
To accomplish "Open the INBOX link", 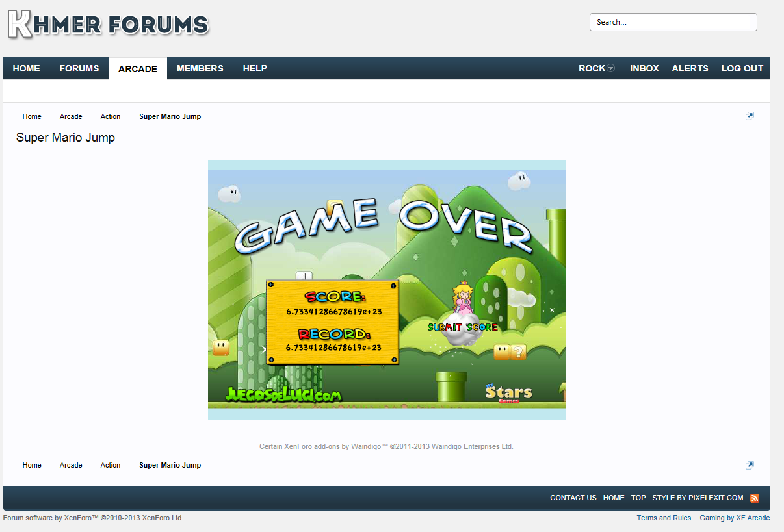I will tap(644, 68).
